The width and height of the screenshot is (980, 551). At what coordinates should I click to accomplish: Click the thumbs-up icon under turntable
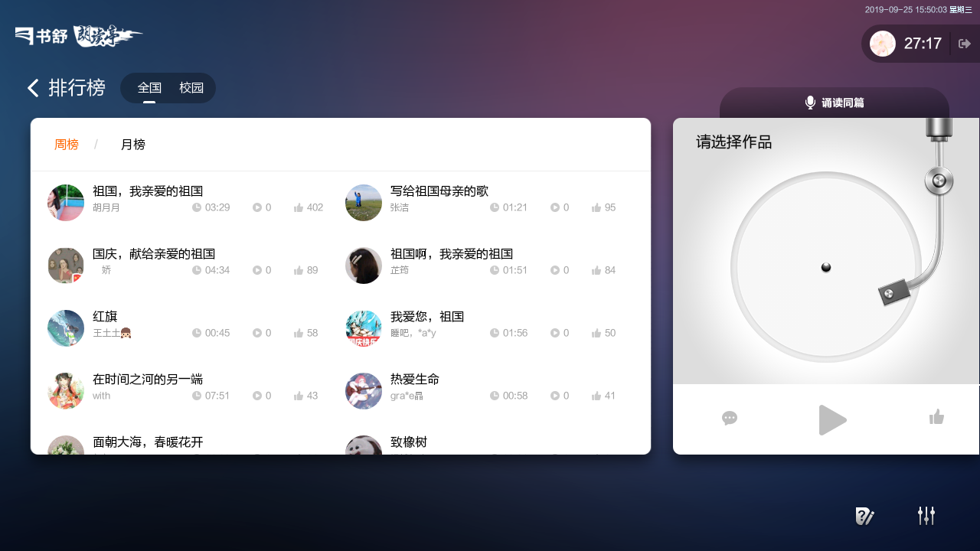coord(936,417)
